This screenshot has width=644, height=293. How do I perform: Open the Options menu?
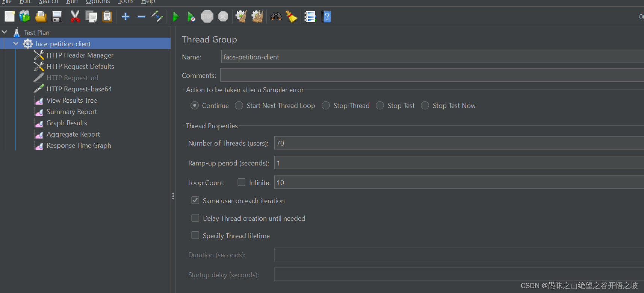coord(98,2)
